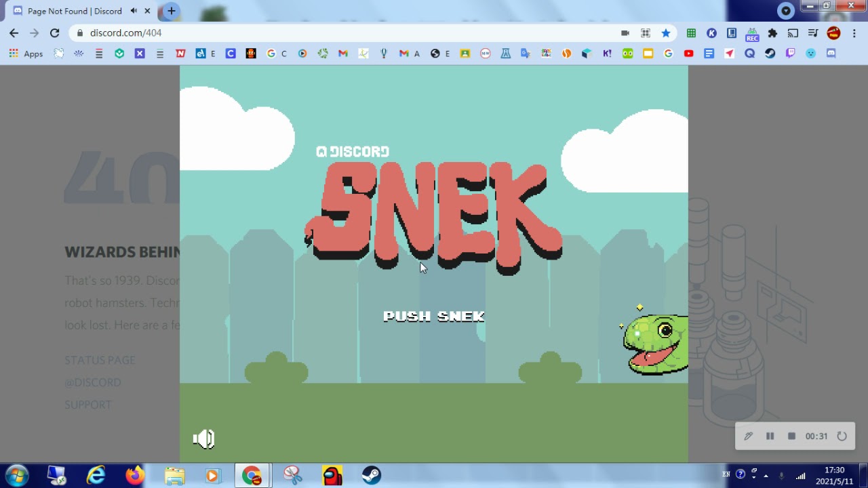Image resolution: width=868 pixels, height=488 pixels.
Task: Open the Apps bookmark shortcut
Action: (x=26, y=54)
